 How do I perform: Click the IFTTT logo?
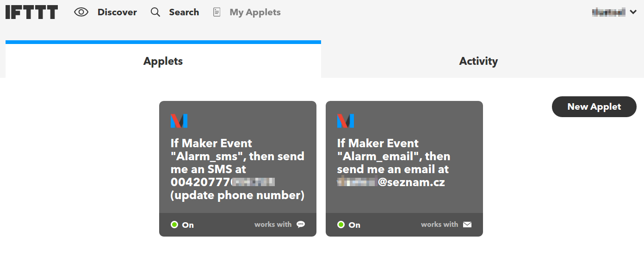tap(31, 12)
